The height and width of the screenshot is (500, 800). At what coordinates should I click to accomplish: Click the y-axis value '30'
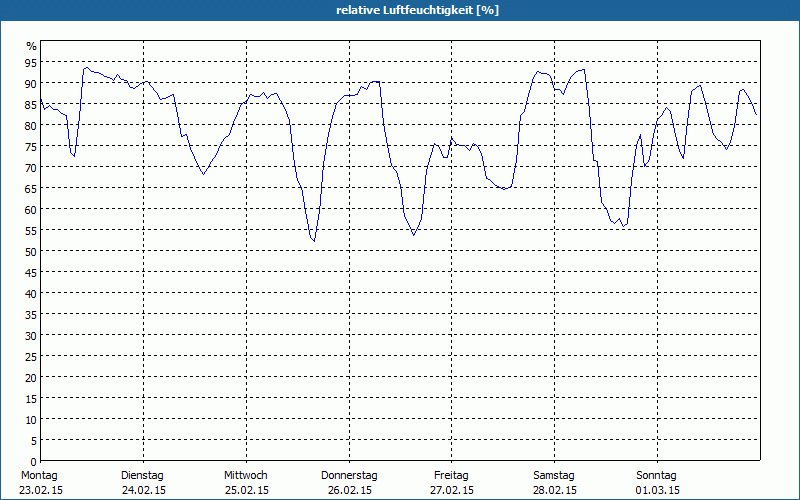pos(31,336)
